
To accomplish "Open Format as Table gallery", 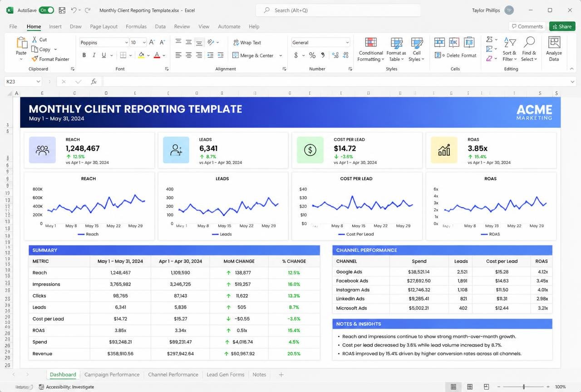I will click(396, 50).
